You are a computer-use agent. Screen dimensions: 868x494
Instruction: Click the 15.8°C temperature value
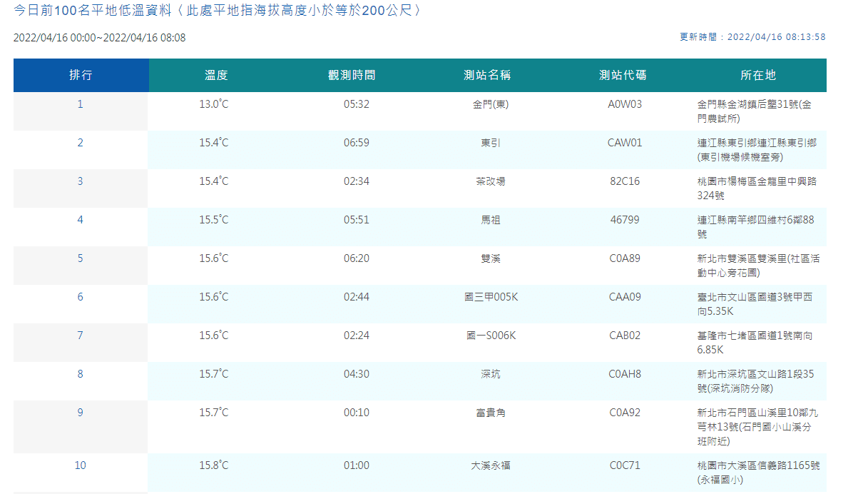tap(214, 465)
